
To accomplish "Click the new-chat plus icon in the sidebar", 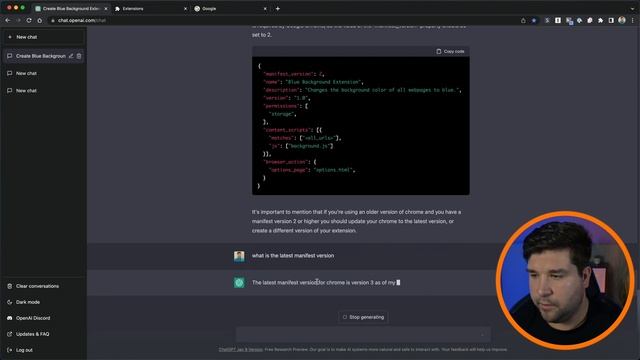I will 10,37.
